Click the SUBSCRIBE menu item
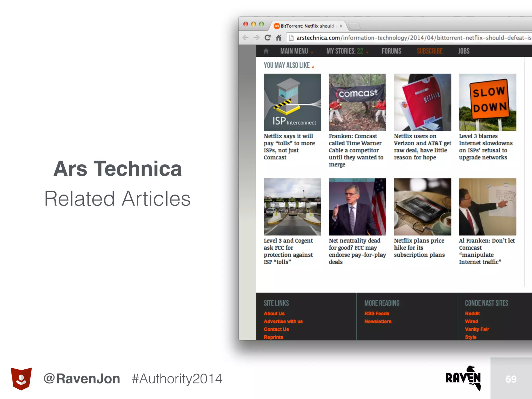Screen dimensions: 532x399 click(x=430, y=51)
